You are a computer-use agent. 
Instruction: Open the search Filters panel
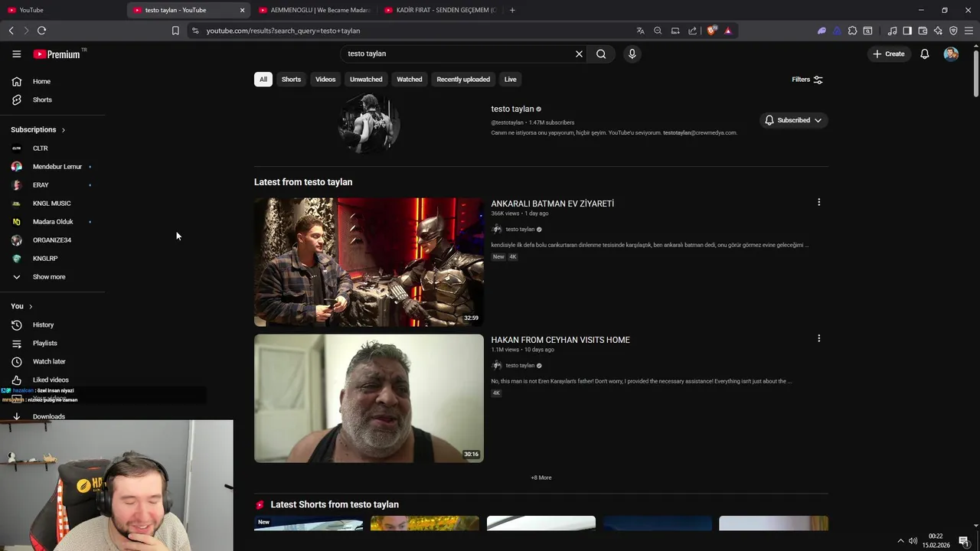pos(807,80)
